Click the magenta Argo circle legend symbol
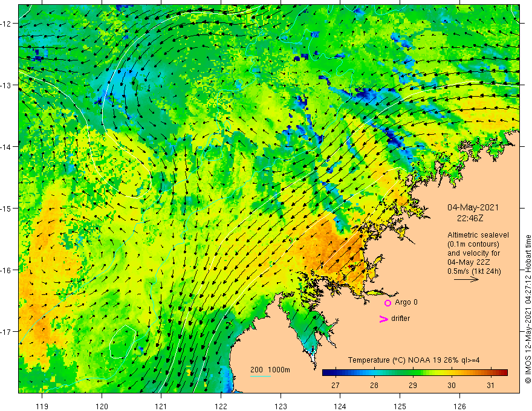This screenshot has width=532, height=411. [388, 303]
